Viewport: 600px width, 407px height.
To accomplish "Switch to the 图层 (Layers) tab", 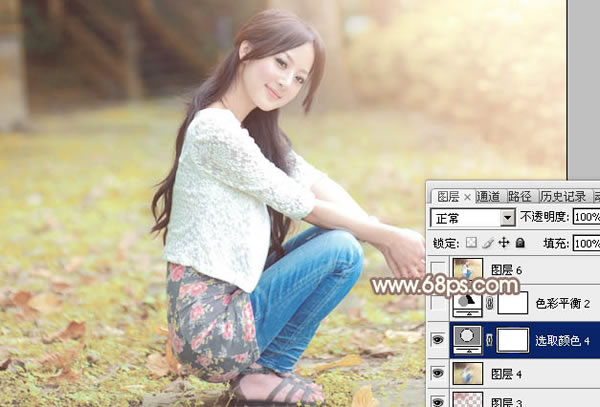I will point(448,197).
